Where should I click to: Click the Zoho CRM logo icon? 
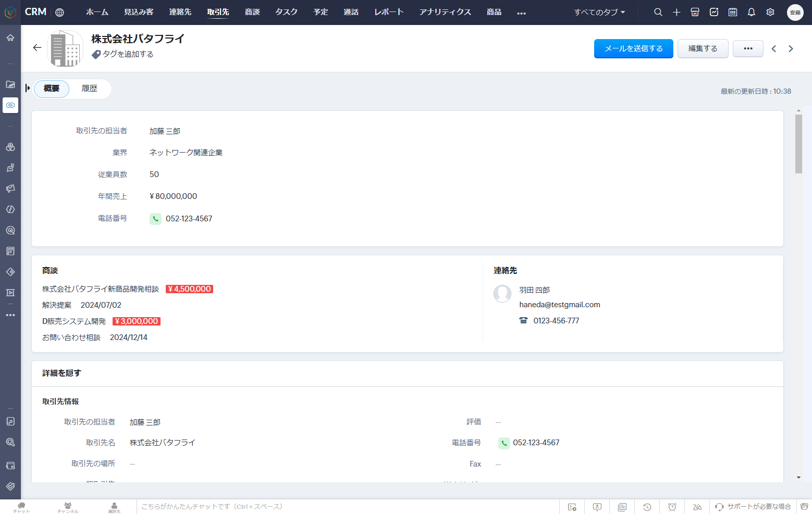point(10,12)
